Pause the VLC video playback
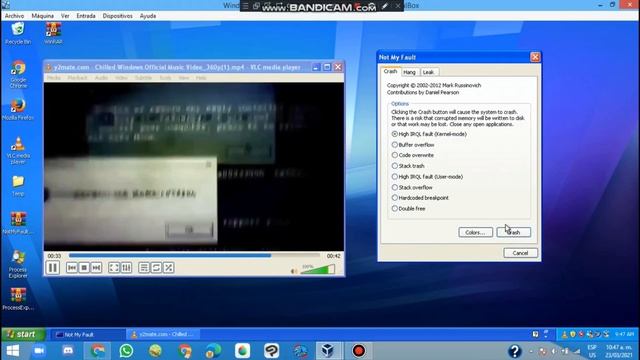Viewport: 640px width, 360px height. (53, 268)
